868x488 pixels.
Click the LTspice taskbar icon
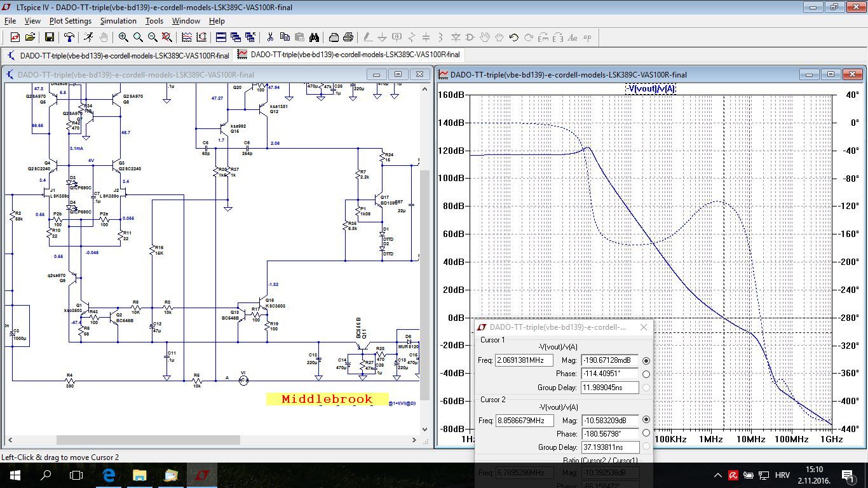(x=201, y=475)
